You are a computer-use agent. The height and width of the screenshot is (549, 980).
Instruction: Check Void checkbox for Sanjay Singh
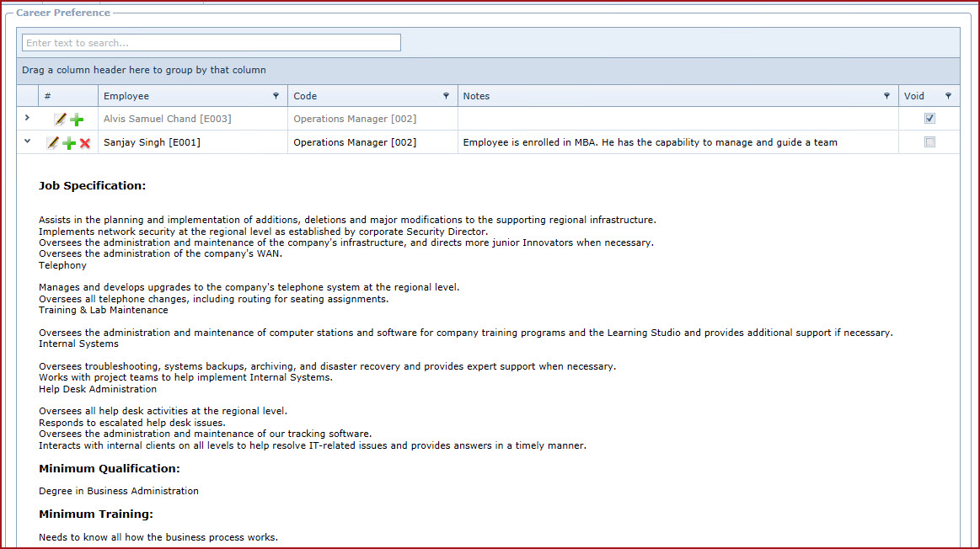click(929, 142)
